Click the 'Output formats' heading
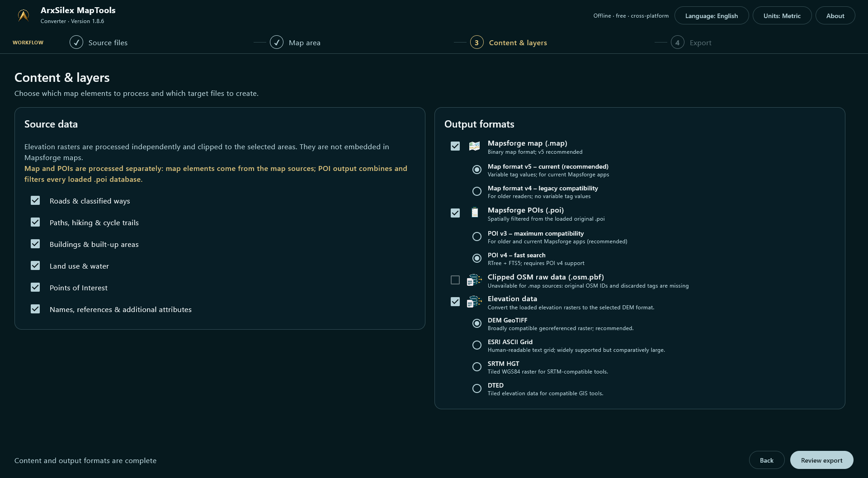 (479, 124)
